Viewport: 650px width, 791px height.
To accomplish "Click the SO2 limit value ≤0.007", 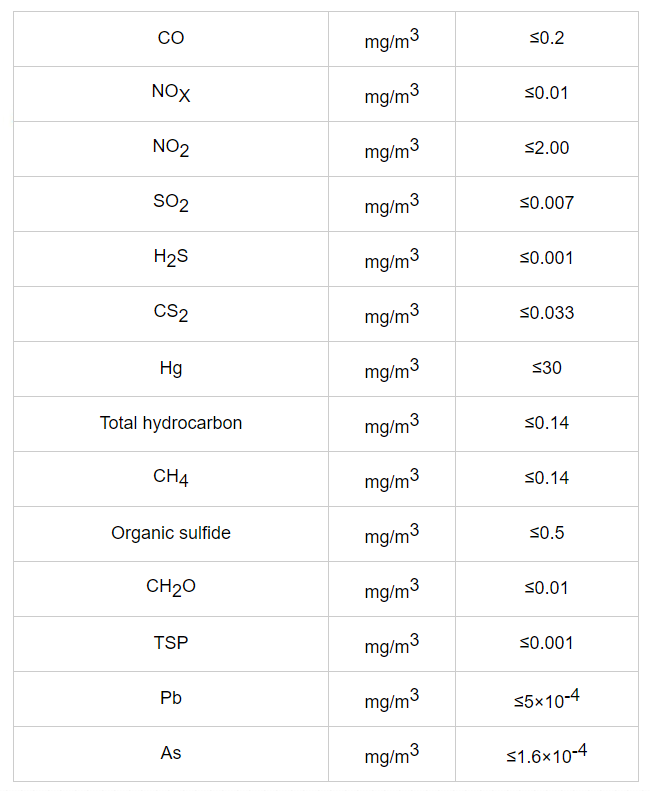I will click(x=547, y=203).
